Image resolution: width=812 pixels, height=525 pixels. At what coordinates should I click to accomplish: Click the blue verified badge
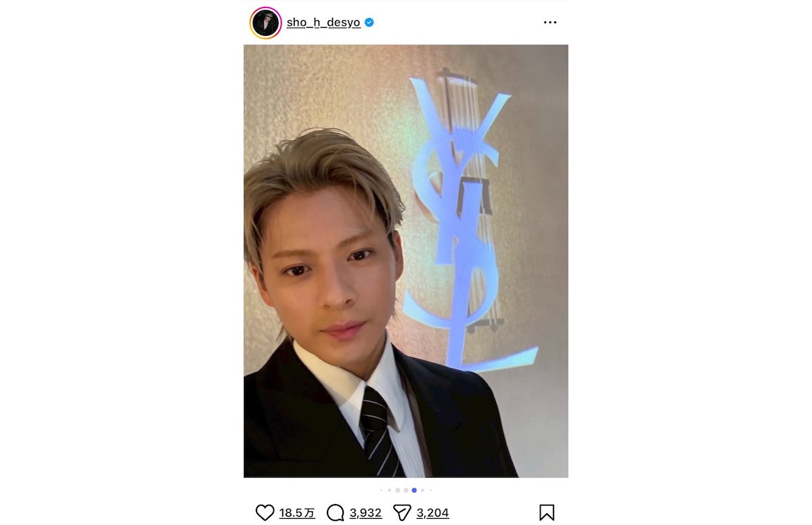tap(369, 22)
